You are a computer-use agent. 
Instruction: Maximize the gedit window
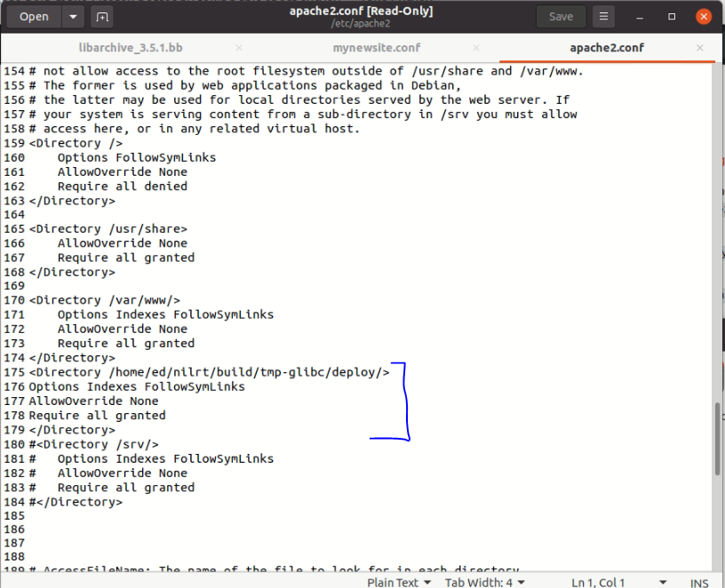672,17
